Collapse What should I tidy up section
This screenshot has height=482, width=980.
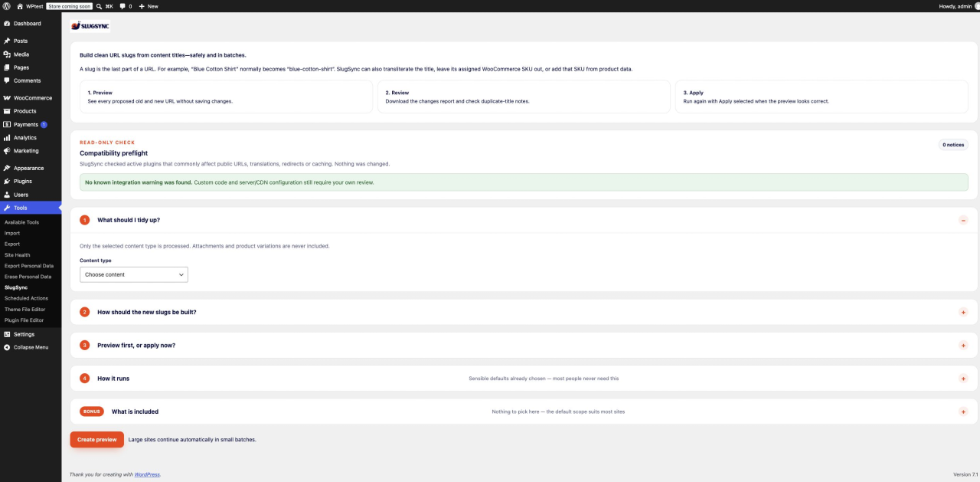click(x=963, y=220)
